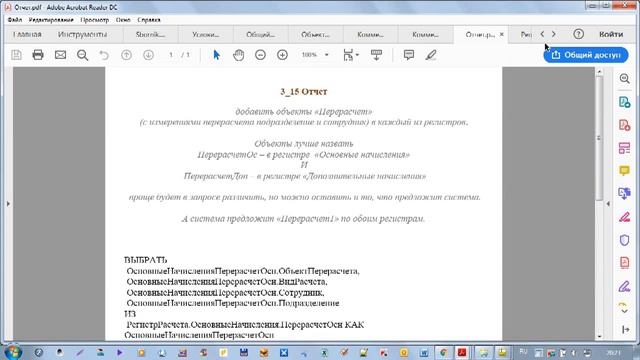The height and width of the screenshot is (360, 640).
Task: Zoom out with minus icon
Action: click(260, 55)
